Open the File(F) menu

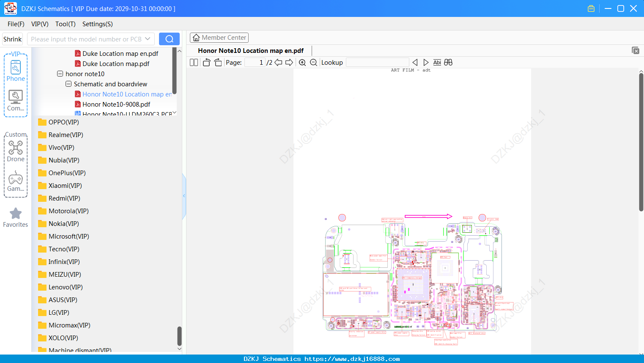click(16, 24)
